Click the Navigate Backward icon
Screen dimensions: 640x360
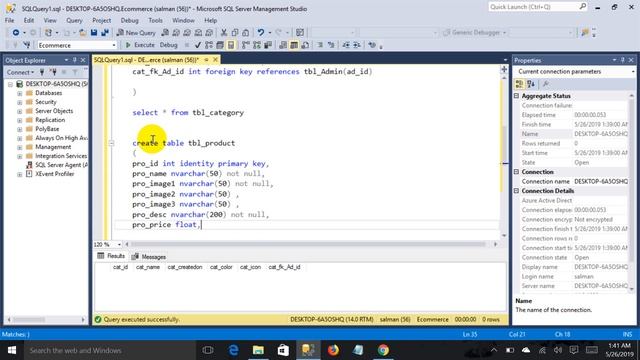(16, 33)
